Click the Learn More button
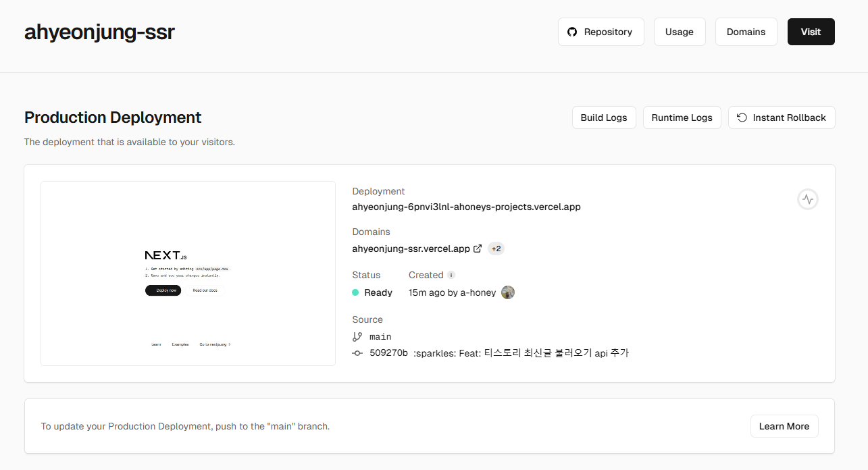This screenshot has height=470, width=868. [x=784, y=426]
